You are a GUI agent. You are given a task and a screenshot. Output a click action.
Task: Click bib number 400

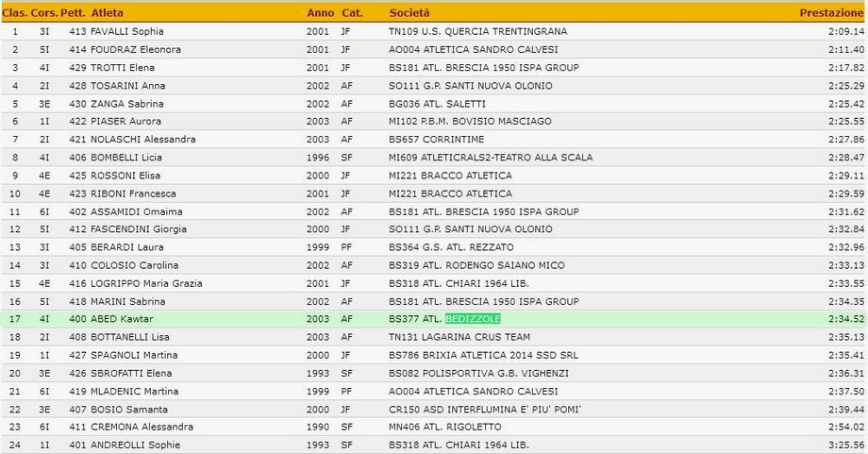77,319
